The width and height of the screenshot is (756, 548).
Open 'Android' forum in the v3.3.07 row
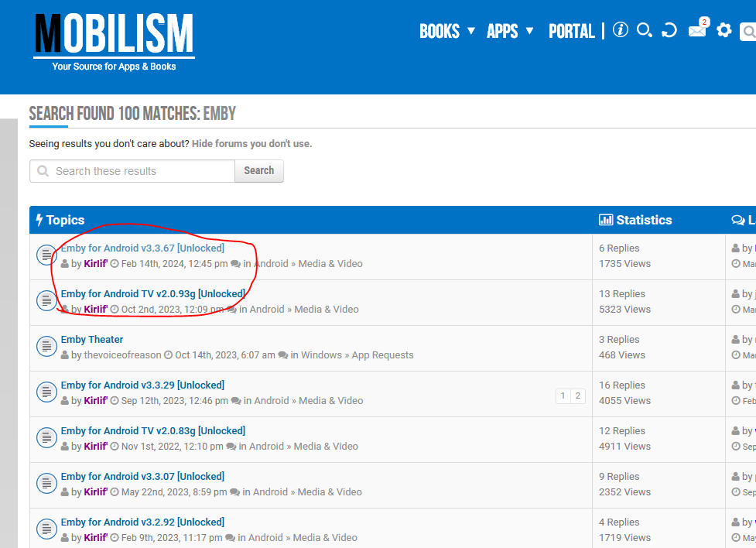271,492
